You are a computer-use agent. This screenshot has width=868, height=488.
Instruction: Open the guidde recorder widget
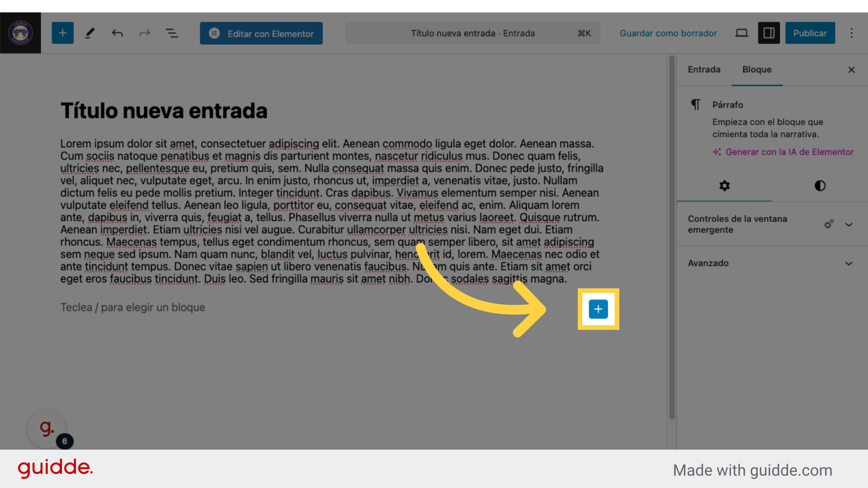click(x=47, y=428)
